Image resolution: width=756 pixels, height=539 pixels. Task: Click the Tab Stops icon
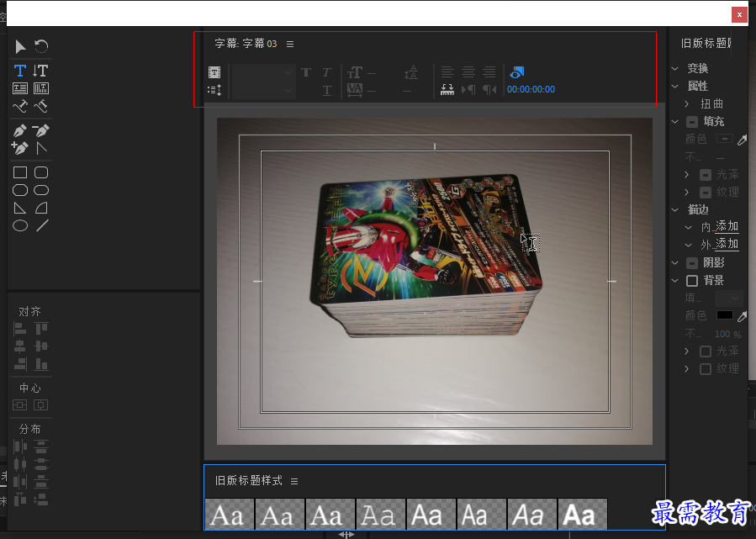coord(447,90)
